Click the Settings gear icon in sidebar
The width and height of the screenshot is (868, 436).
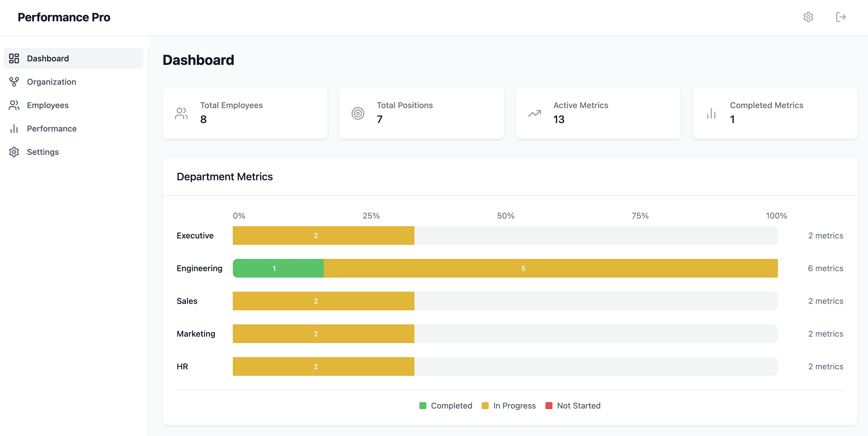[14, 152]
